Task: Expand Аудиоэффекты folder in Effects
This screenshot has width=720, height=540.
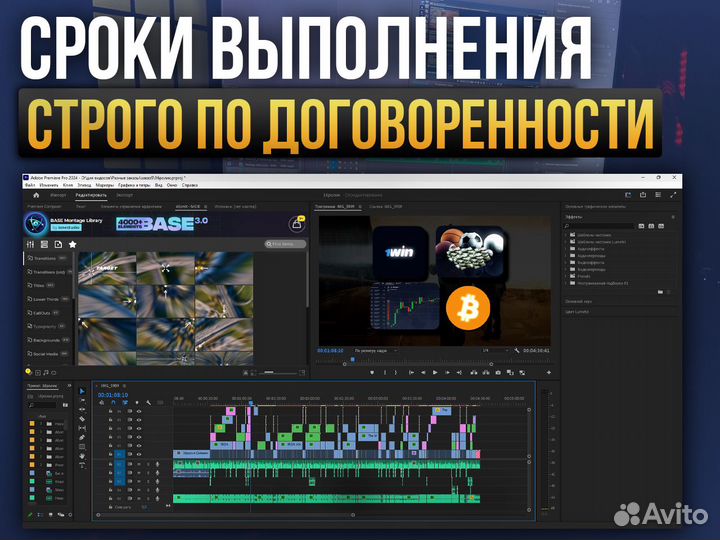Action: point(566,249)
